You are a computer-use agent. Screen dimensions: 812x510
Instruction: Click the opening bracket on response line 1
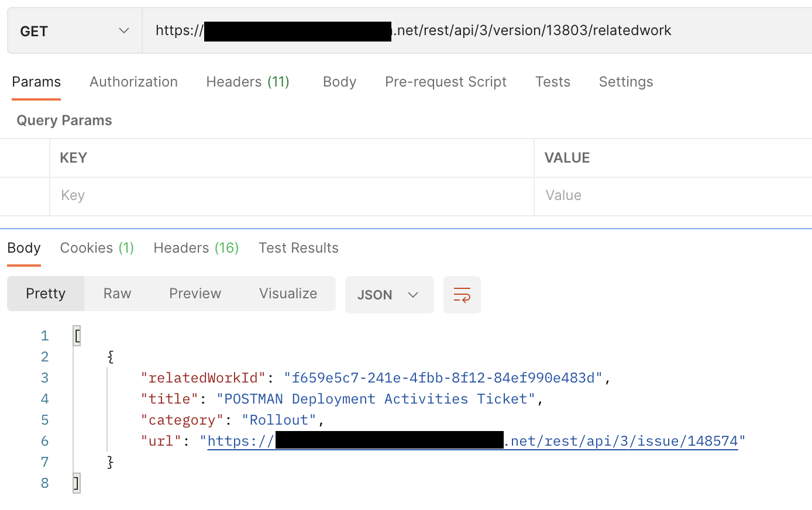click(77, 336)
